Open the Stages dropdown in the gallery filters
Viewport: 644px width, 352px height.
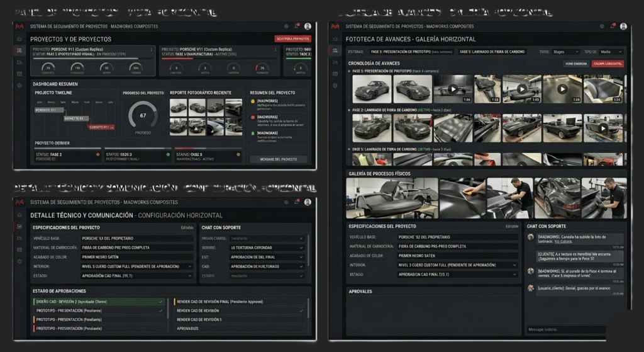(x=565, y=52)
